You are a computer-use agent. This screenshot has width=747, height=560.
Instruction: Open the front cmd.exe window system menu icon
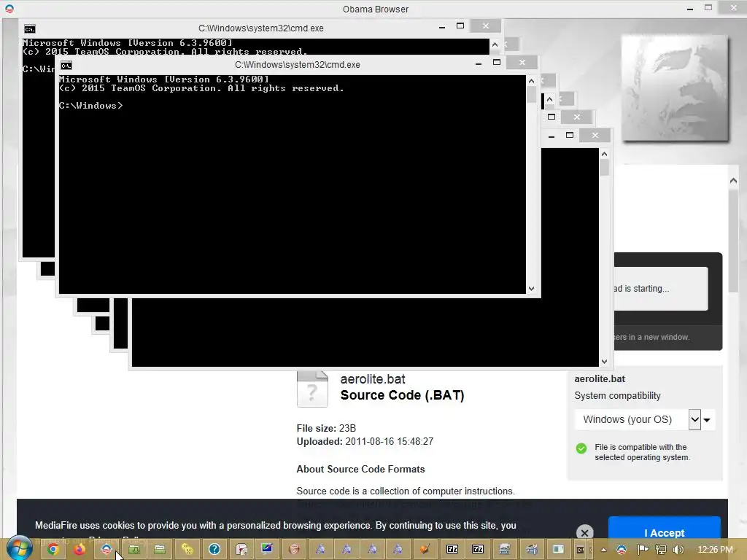66,65
